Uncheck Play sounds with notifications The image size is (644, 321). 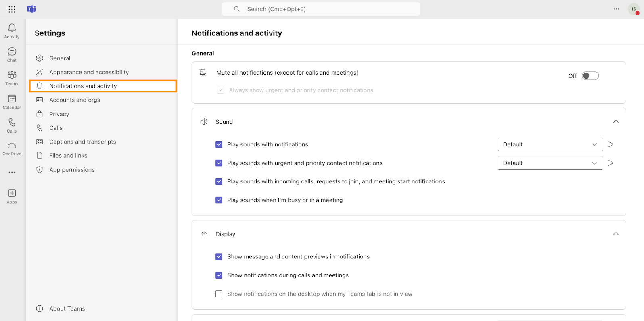pyautogui.click(x=219, y=144)
